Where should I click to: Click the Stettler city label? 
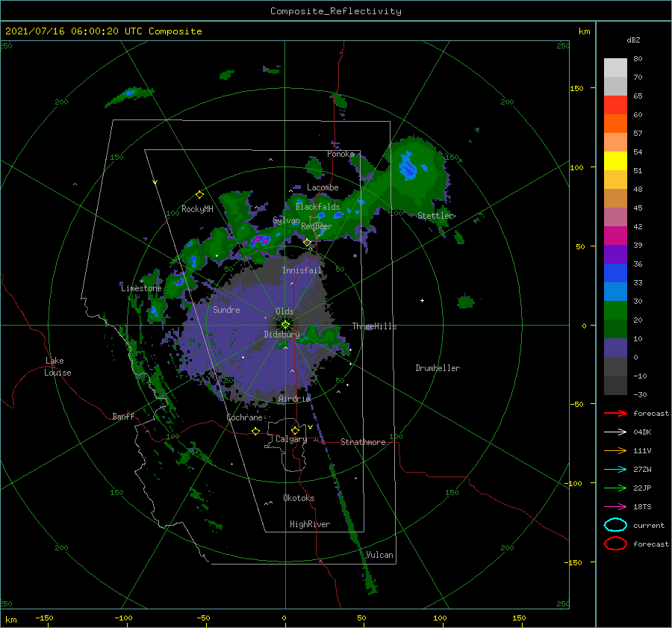(435, 216)
